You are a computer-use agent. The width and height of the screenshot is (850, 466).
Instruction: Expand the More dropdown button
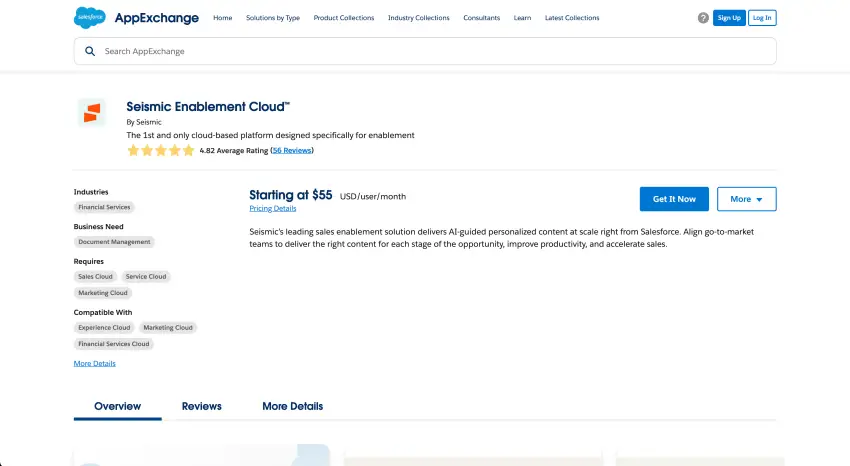click(x=746, y=199)
